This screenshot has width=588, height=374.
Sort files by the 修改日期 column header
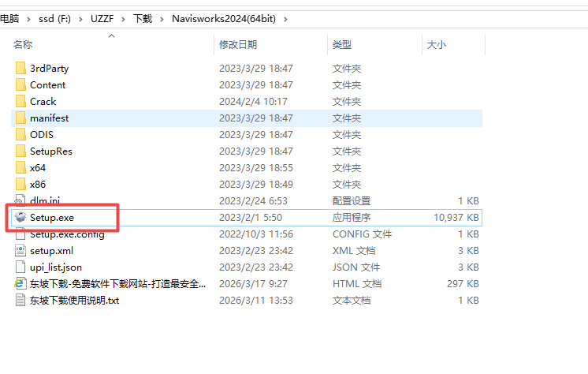[x=238, y=45]
